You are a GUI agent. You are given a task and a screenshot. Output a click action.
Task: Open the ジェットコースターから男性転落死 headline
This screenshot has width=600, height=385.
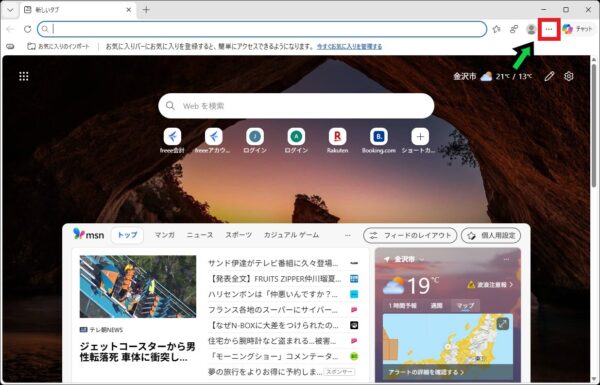click(138, 352)
